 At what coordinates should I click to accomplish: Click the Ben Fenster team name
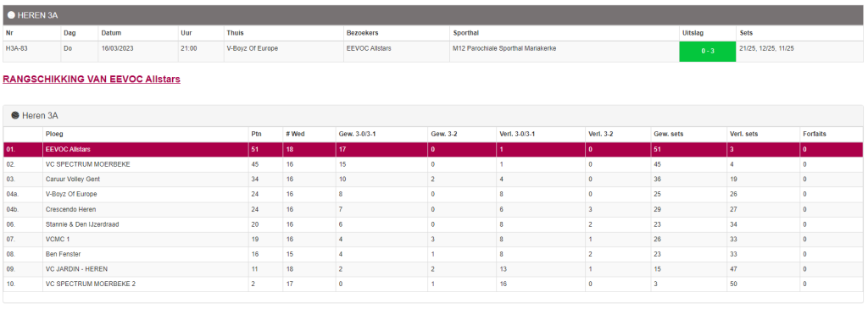pyautogui.click(x=63, y=254)
